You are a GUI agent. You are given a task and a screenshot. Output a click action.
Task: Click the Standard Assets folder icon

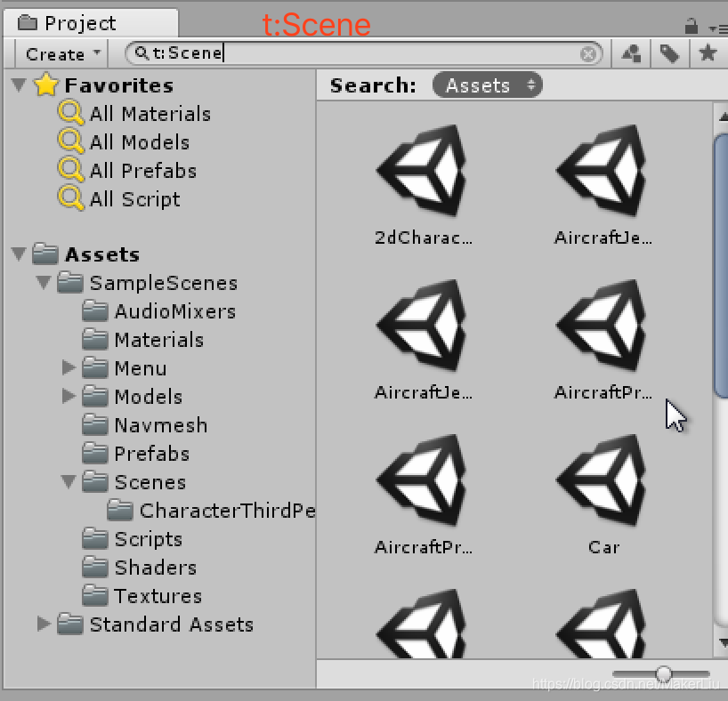point(70,624)
